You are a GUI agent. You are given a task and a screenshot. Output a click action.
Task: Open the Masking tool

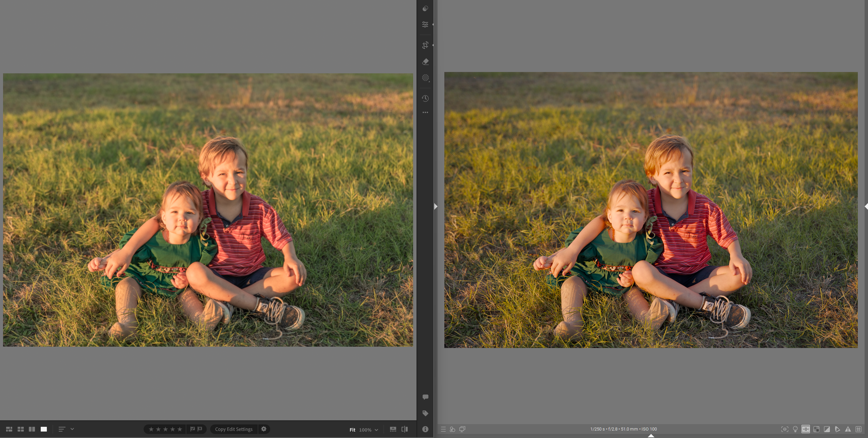pos(425,78)
